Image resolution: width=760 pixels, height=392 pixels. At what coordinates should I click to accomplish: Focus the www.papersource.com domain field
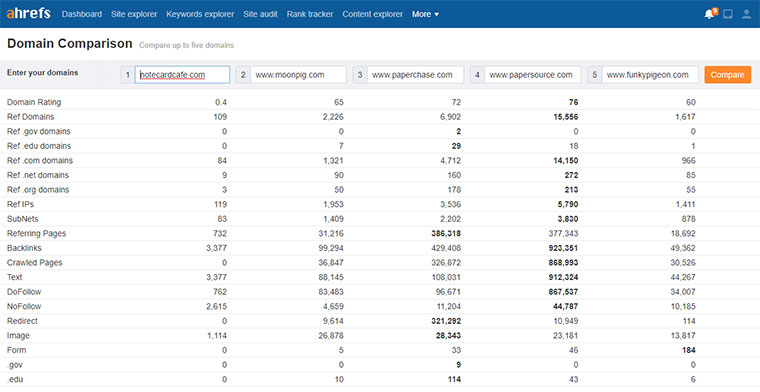pyautogui.click(x=533, y=75)
